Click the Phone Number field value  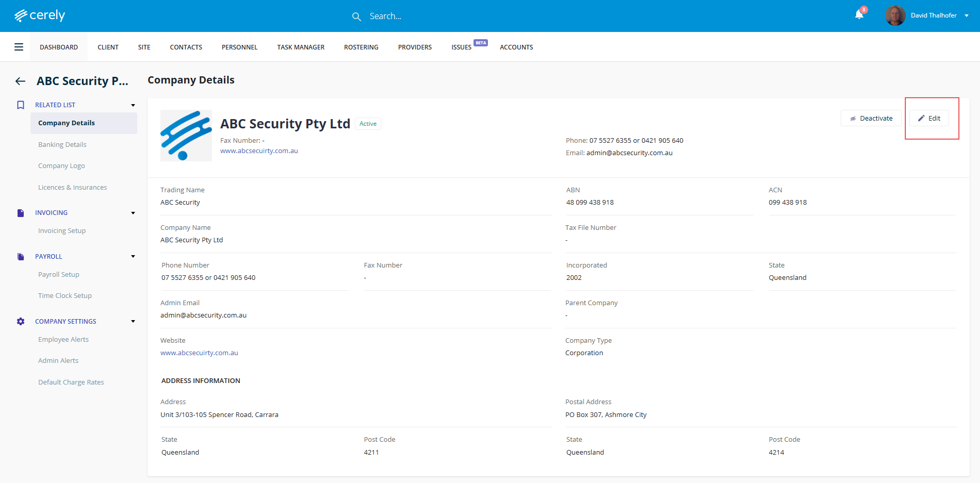(208, 278)
